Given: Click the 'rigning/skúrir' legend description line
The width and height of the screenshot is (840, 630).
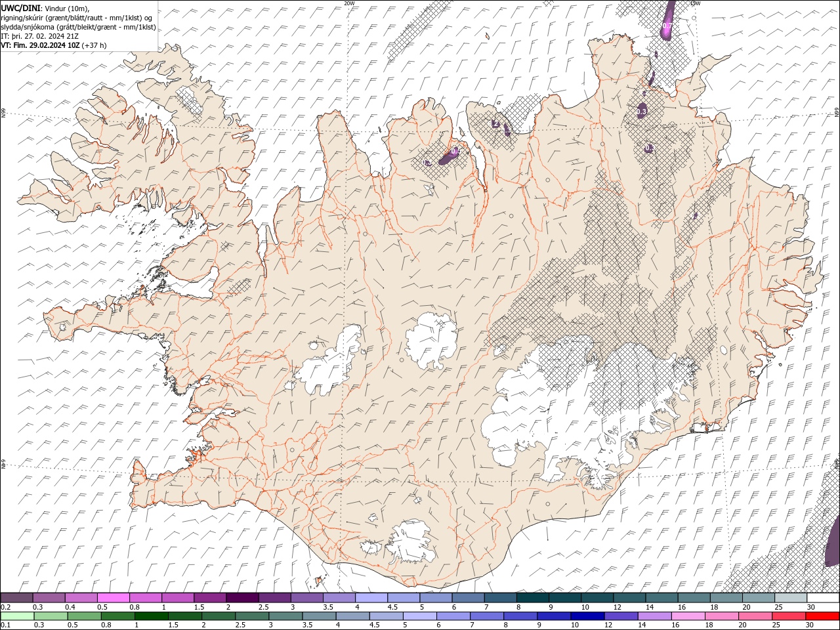Looking at the screenshot, I should click(77, 17).
